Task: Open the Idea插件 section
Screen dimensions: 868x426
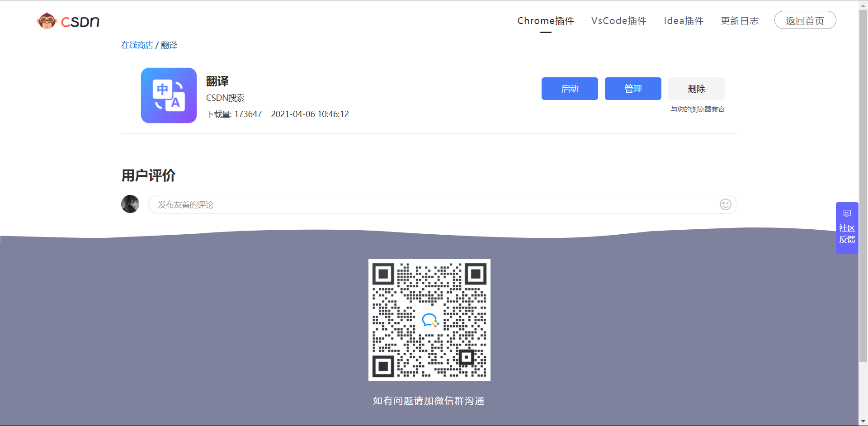Action: click(683, 20)
